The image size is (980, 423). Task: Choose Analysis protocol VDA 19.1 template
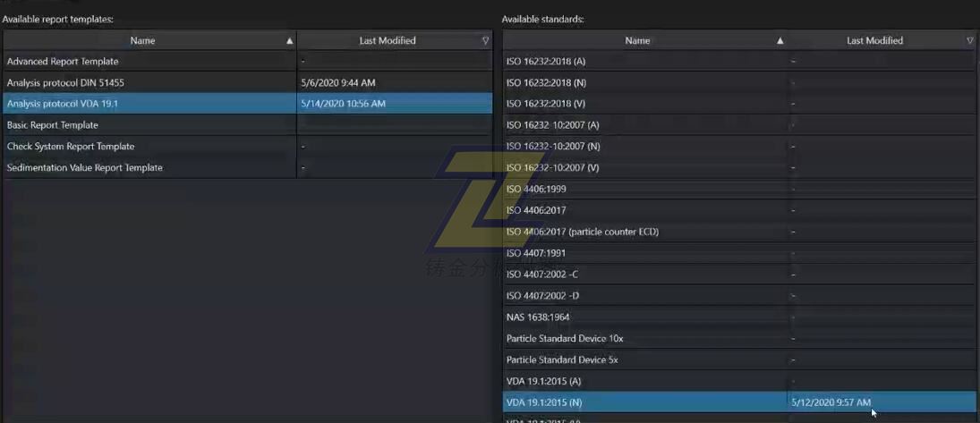[63, 104]
